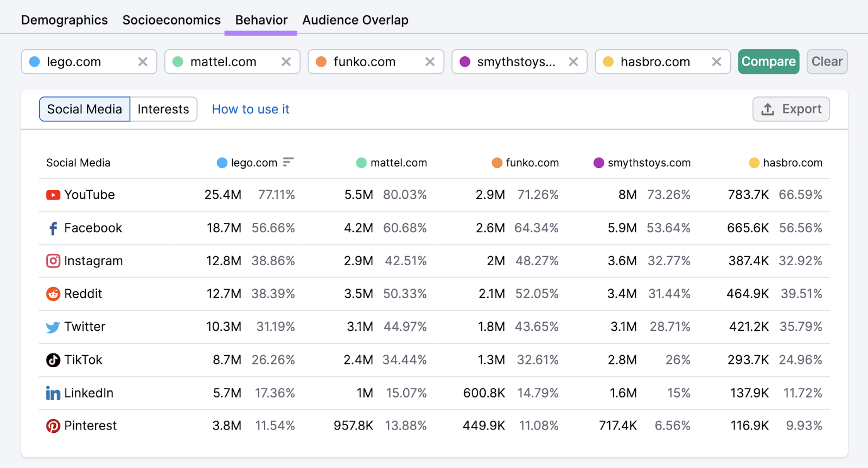Image resolution: width=868 pixels, height=468 pixels.
Task: Remove lego.com from the comparison
Action: pos(143,62)
